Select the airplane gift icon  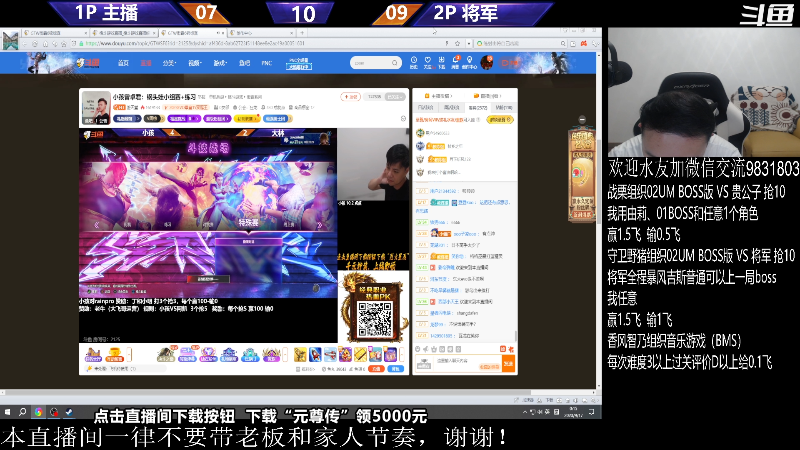click(330, 354)
